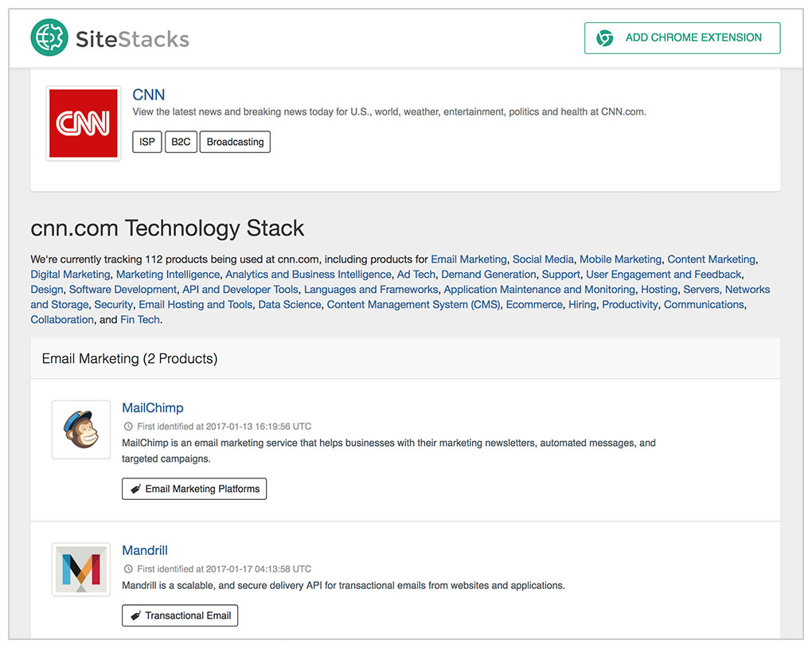Image resolution: width=812 pixels, height=648 pixels.
Task: Follow the Content Marketing category link
Action: [x=712, y=259]
